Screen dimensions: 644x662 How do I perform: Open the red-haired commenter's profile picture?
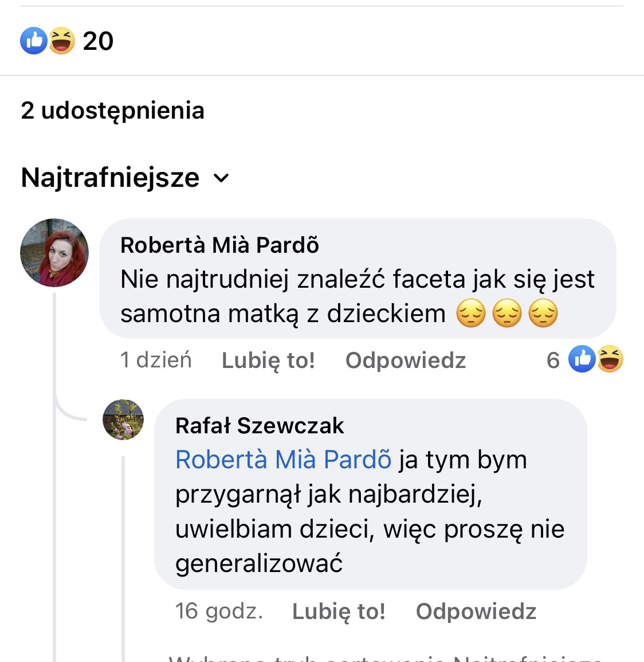54,253
